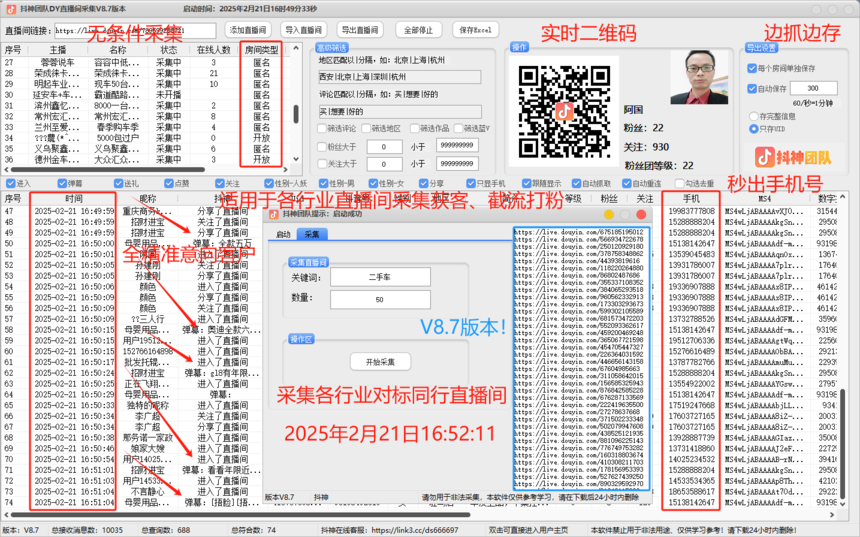The image size is (860, 537).
Task: Enable the 筛选蓝V checkbox
Action: (459, 128)
